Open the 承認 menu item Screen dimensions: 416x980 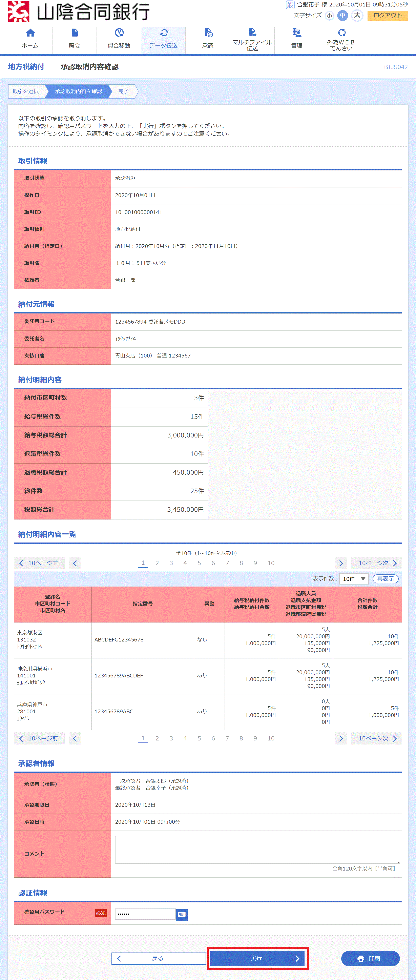click(x=208, y=39)
